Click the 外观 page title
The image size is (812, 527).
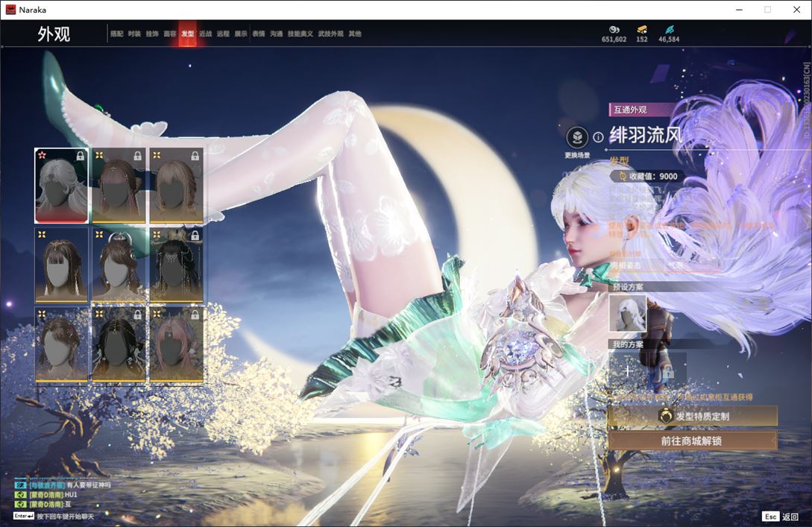pyautogui.click(x=54, y=34)
